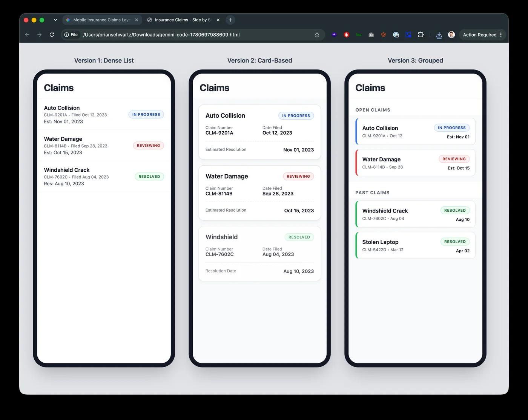528x420 pixels.
Task: Click Windshield title in Version 2
Action: [x=221, y=237]
